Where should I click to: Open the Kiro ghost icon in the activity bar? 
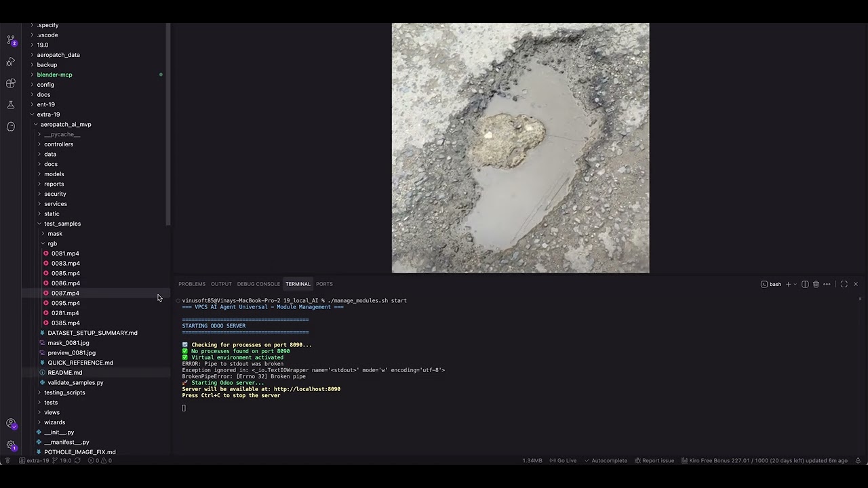tap(11, 127)
